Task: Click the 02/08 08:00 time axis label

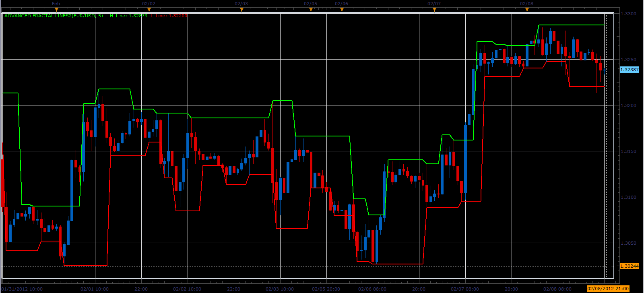Action: tap(557, 289)
